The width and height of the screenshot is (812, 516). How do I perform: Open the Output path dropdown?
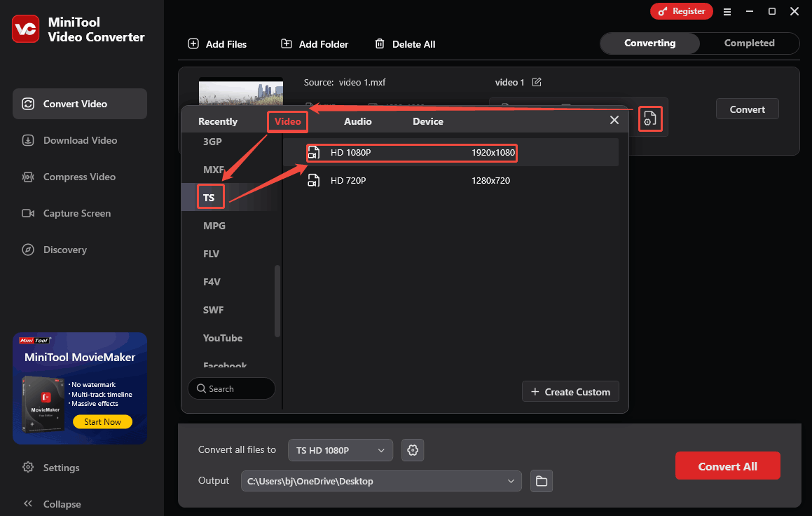click(381, 481)
